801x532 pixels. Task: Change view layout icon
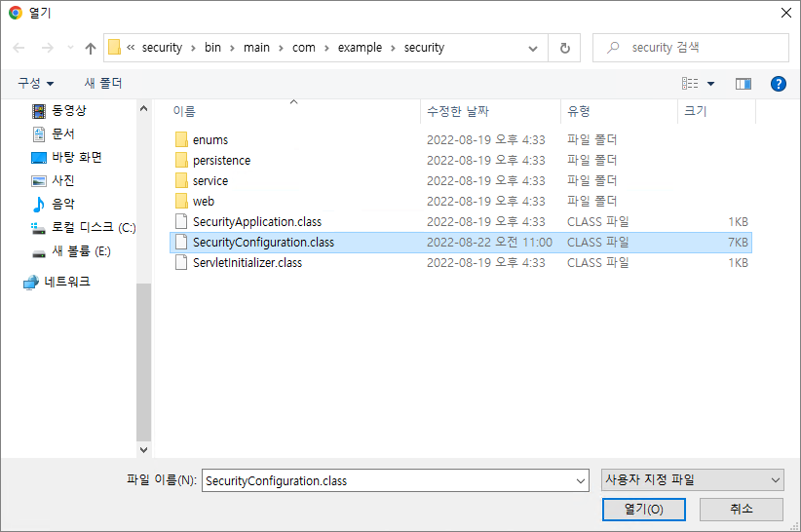click(x=690, y=83)
